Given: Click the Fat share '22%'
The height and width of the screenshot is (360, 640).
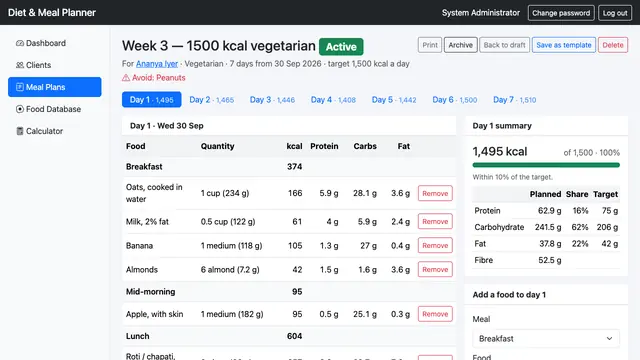Looking at the screenshot, I should [x=580, y=244].
